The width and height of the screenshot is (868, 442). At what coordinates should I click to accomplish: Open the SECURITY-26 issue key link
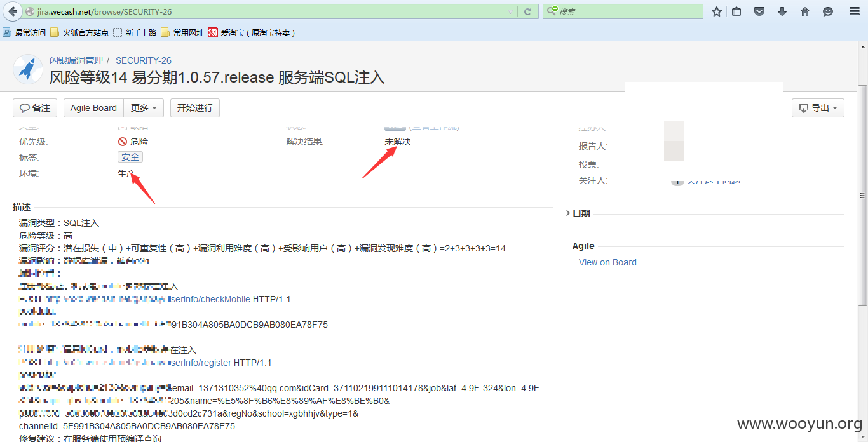(x=144, y=60)
